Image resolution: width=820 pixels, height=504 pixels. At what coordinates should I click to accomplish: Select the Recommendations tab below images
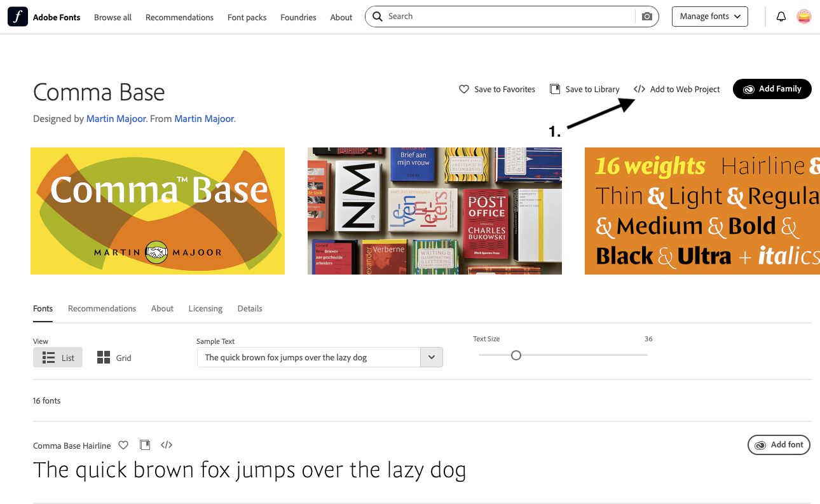tap(102, 309)
